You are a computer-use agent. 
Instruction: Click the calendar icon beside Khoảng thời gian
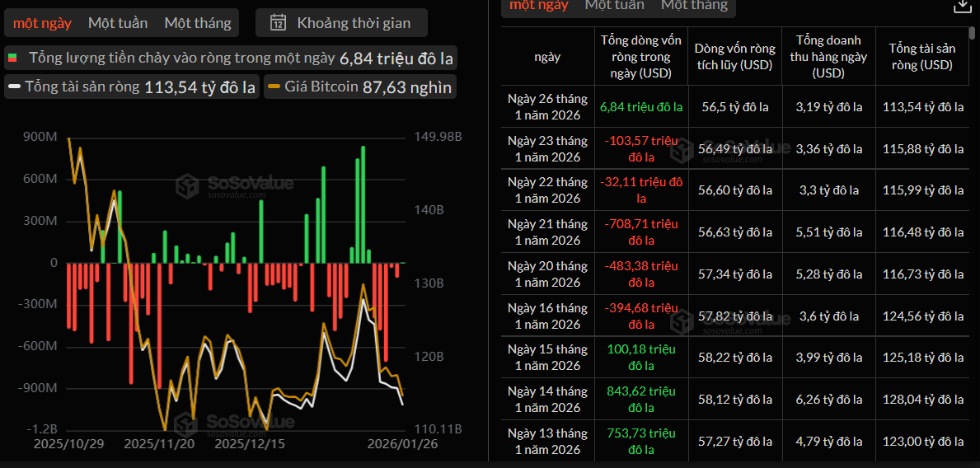click(279, 22)
